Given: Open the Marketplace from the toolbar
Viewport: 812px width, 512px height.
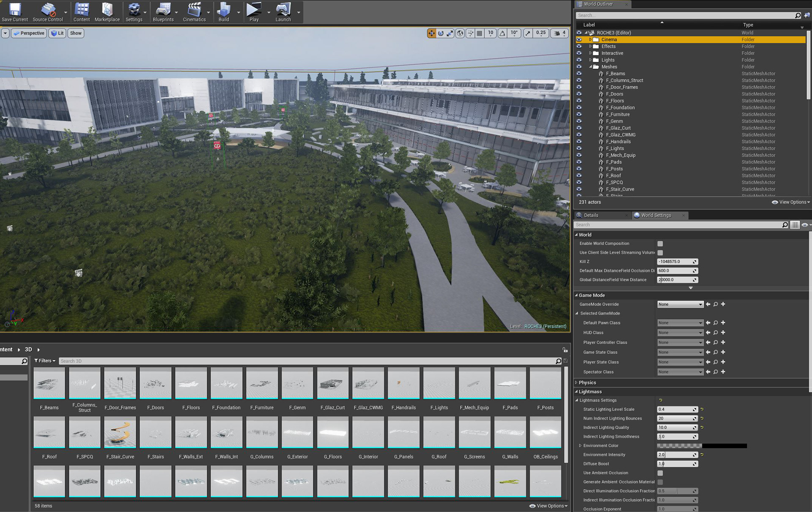Looking at the screenshot, I should coord(107,12).
